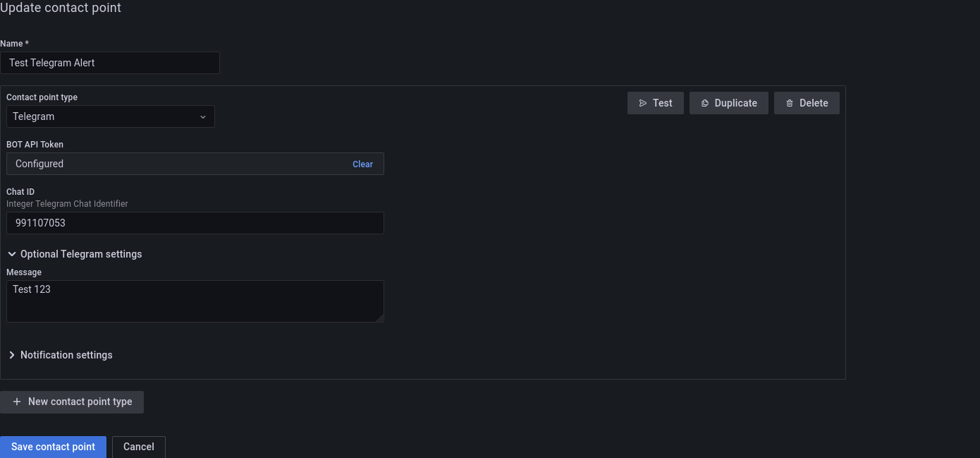Clear the configured BOT API Token

pyautogui.click(x=362, y=164)
